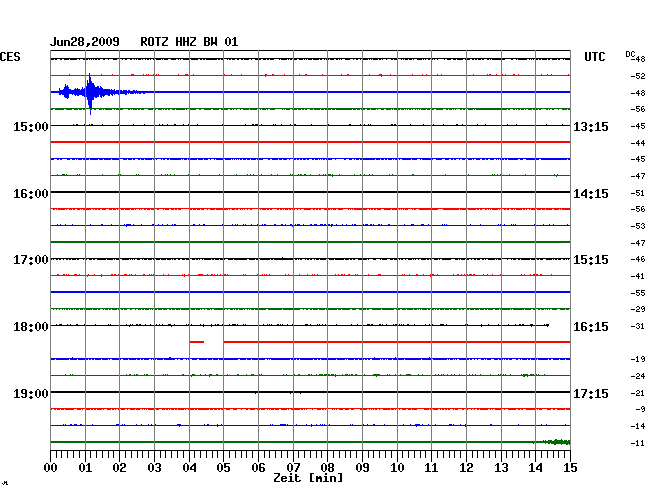
Task: Click minute tick label 03 on axis
Action: 154,467
